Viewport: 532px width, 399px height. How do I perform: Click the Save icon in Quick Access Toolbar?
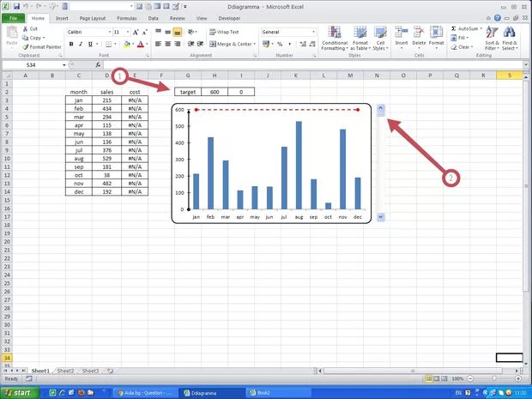16,6
